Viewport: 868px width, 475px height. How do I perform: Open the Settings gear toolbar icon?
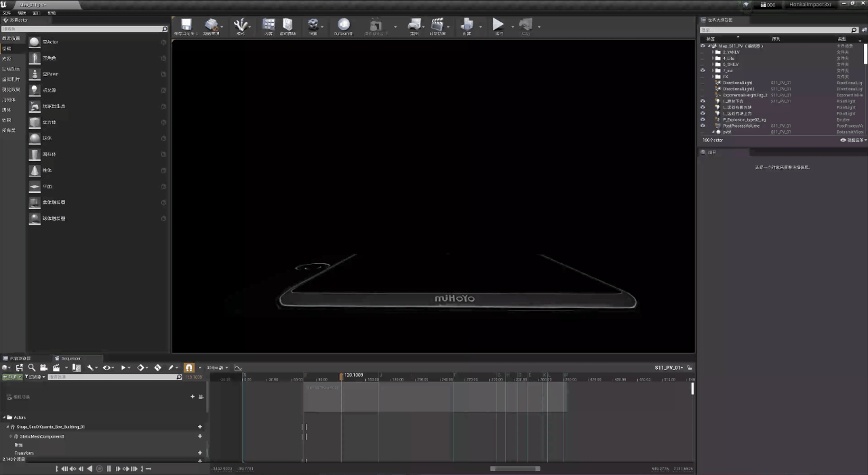313,24
